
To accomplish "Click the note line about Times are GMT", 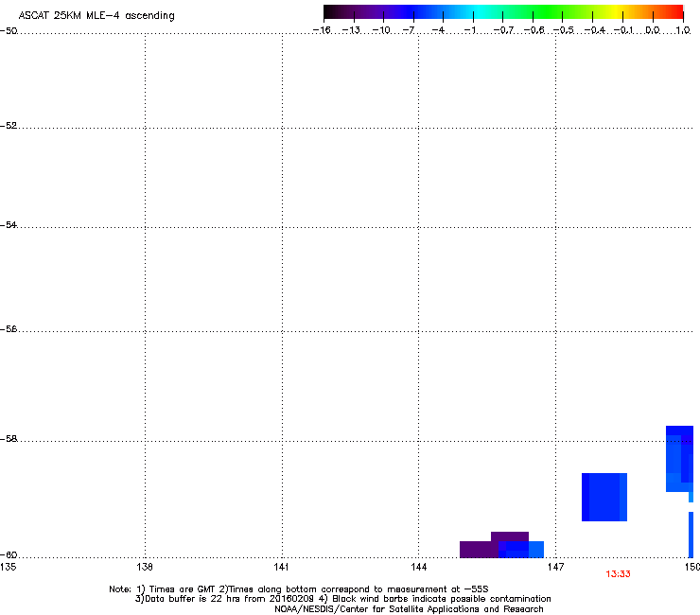I will pyautogui.click(x=299, y=589).
